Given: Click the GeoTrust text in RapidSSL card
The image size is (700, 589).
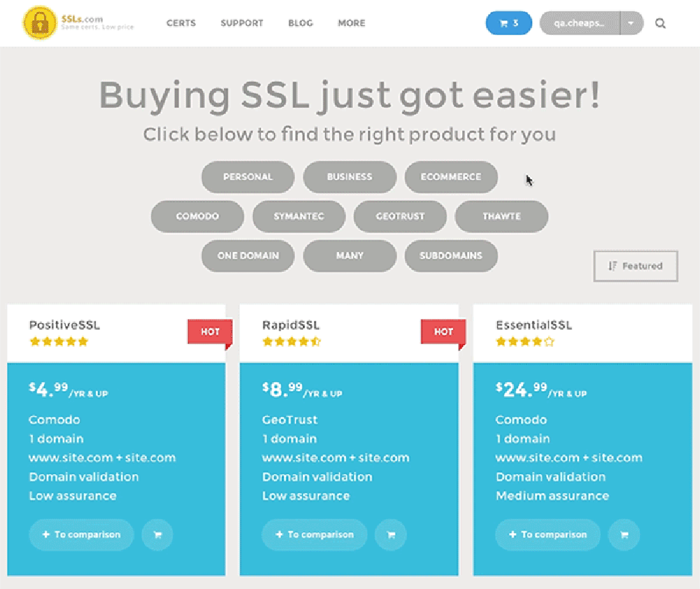Looking at the screenshot, I should pyautogui.click(x=290, y=420).
